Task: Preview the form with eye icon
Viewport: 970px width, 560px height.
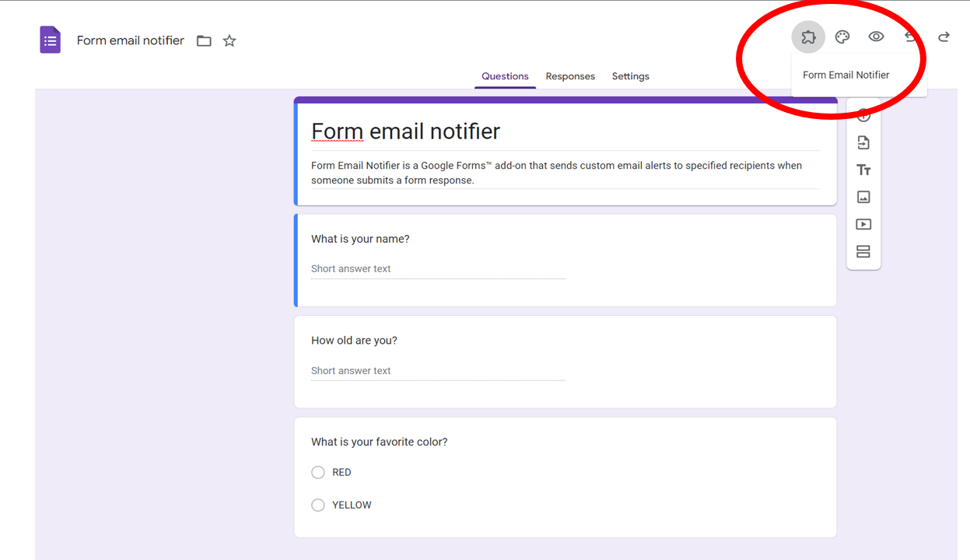Action: [x=876, y=37]
